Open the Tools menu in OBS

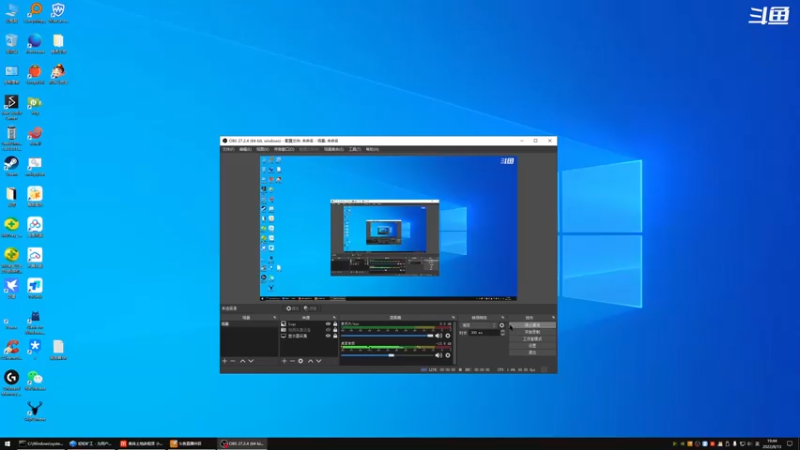[x=355, y=149]
